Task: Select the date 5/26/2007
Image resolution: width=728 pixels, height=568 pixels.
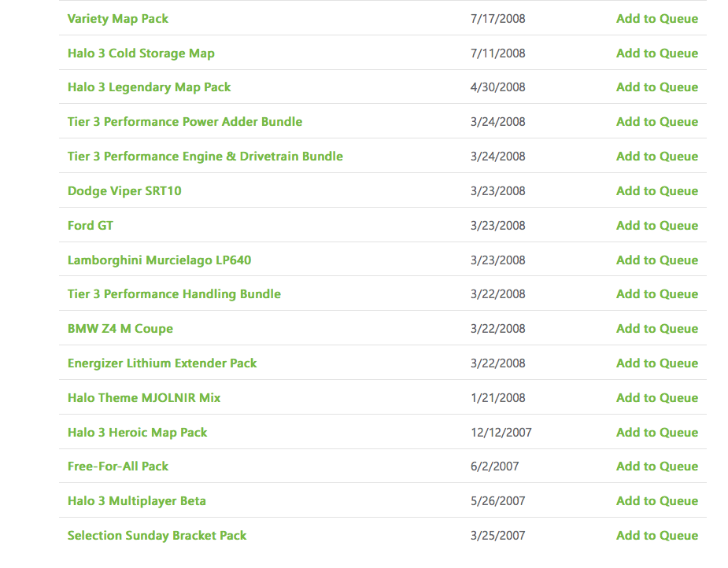Action: (497, 501)
